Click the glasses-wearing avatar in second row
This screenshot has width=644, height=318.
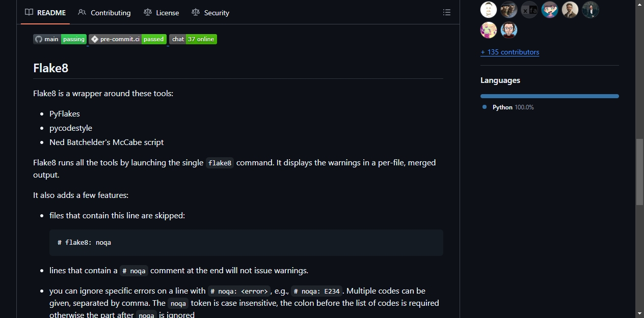[x=509, y=30]
